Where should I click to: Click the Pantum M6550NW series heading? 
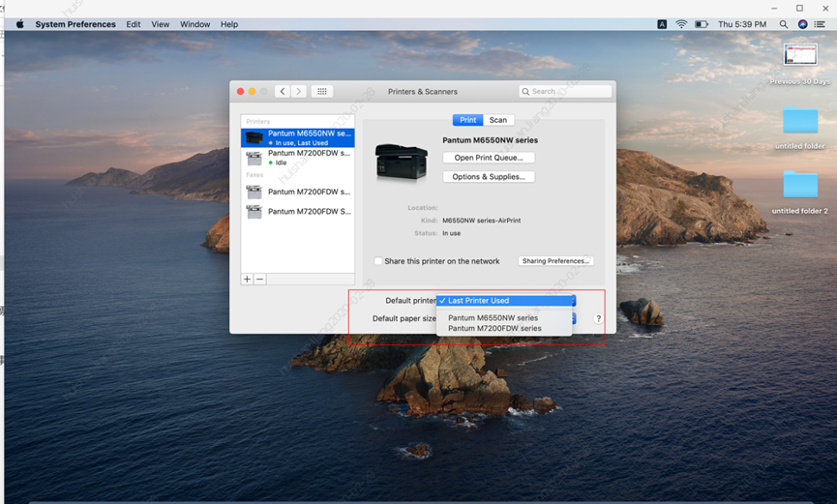tap(490, 140)
